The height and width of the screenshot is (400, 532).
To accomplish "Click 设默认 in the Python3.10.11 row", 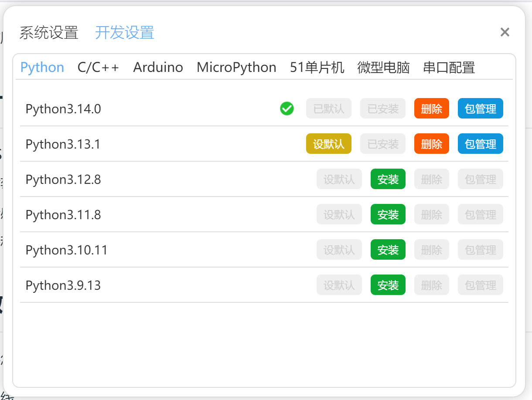I will [339, 250].
